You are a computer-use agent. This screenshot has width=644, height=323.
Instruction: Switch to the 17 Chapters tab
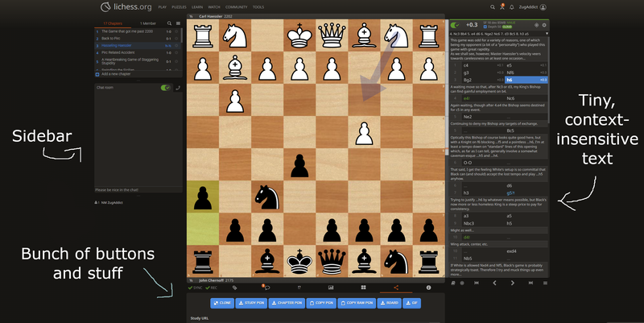pos(113,23)
